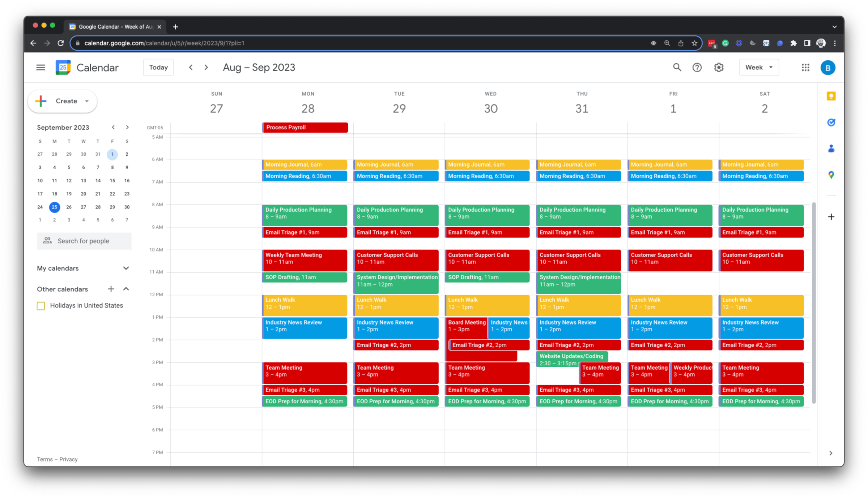
Task: Open the Support help icon
Action: point(697,68)
